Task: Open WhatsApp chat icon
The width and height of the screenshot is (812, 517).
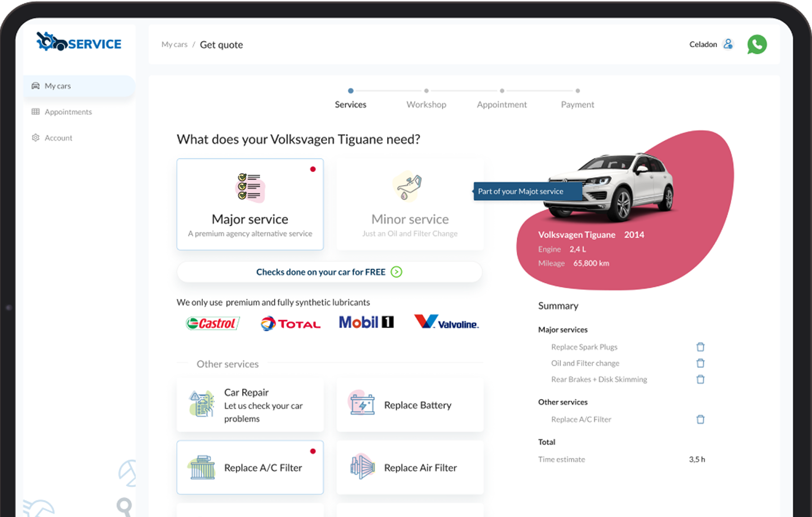Action: click(757, 45)
